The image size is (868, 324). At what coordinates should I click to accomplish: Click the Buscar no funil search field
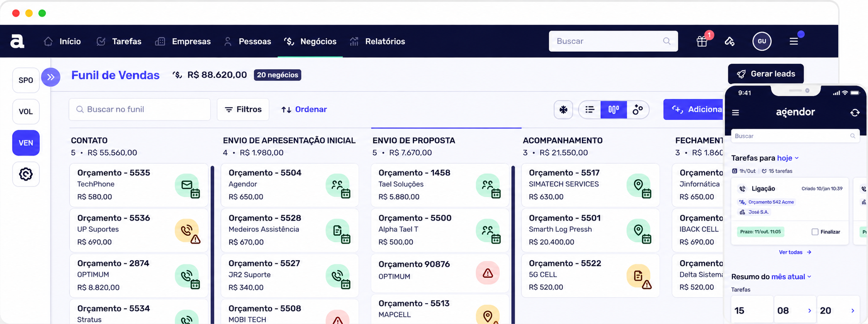(140, 110)
